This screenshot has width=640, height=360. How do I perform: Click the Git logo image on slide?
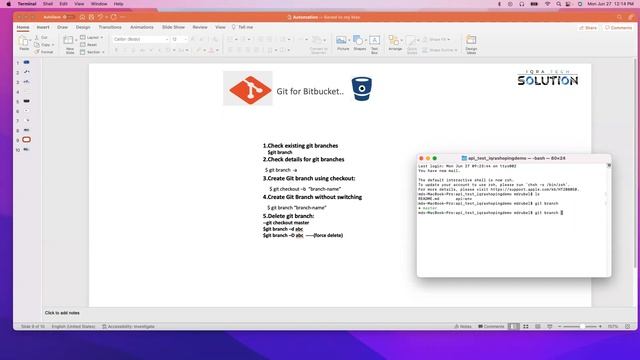click(x=248, y=88)
